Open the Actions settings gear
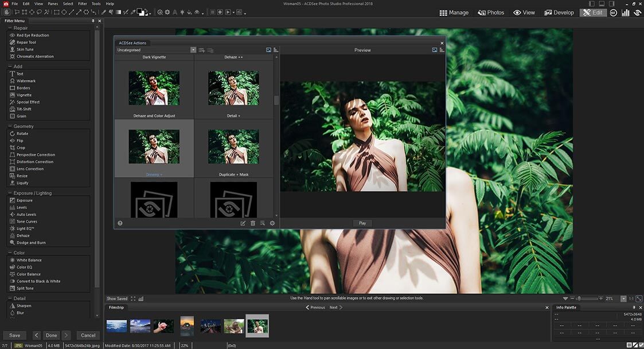The height and width of the screenshot is (349, 644). tap(272, 223)
